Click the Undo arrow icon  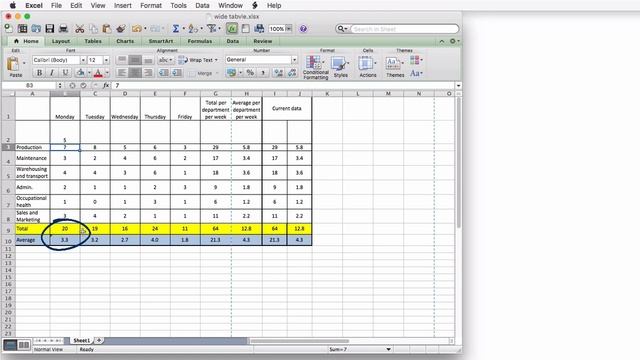click(136, 28)
